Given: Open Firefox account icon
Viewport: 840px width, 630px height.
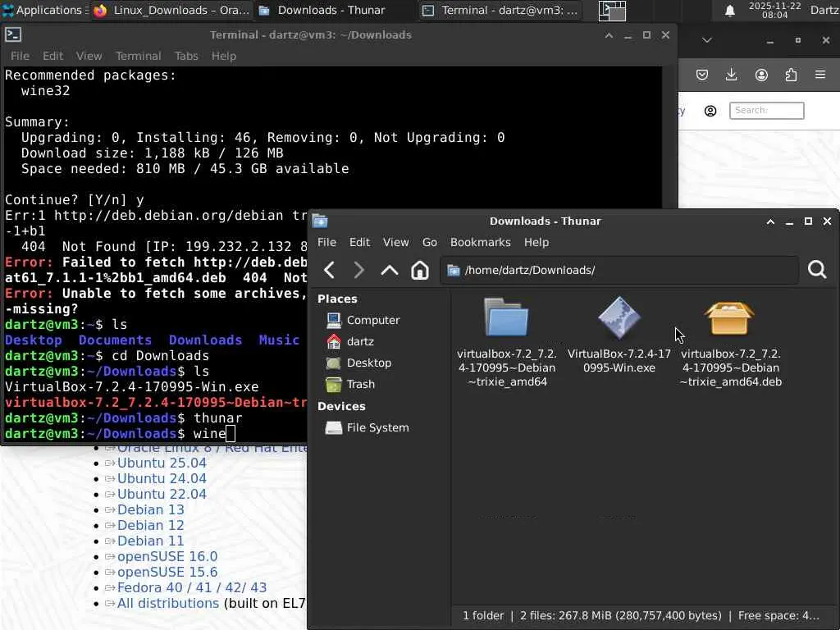Looking at the screenshot, I should click(761, 75).
